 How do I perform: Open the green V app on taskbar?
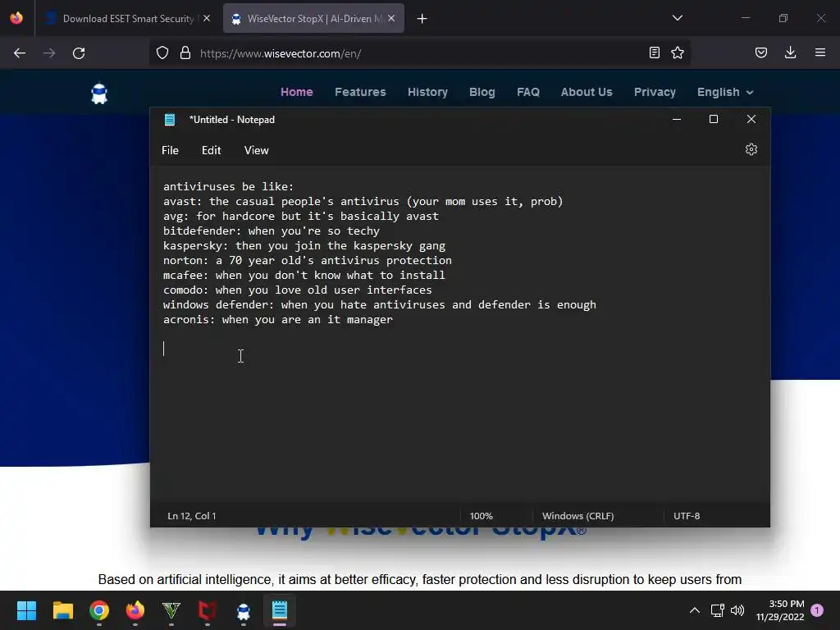click(171, 610)
